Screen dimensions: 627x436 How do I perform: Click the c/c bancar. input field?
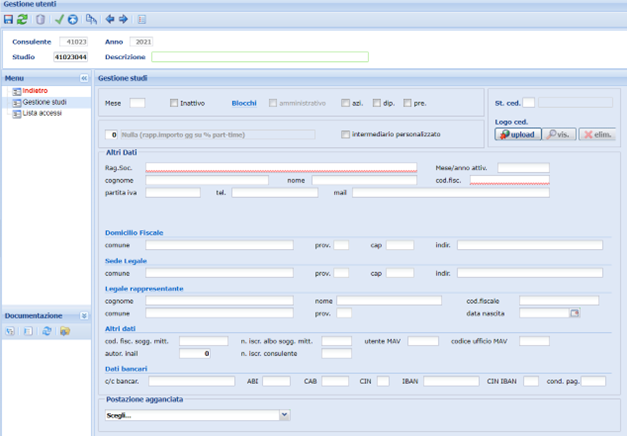(192, 381)
